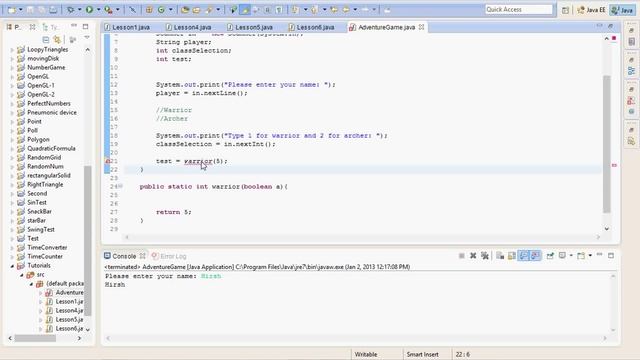Toggle Show Whitespace Characters icon
This screenshot has width=640, height=360.
point(279,10)
